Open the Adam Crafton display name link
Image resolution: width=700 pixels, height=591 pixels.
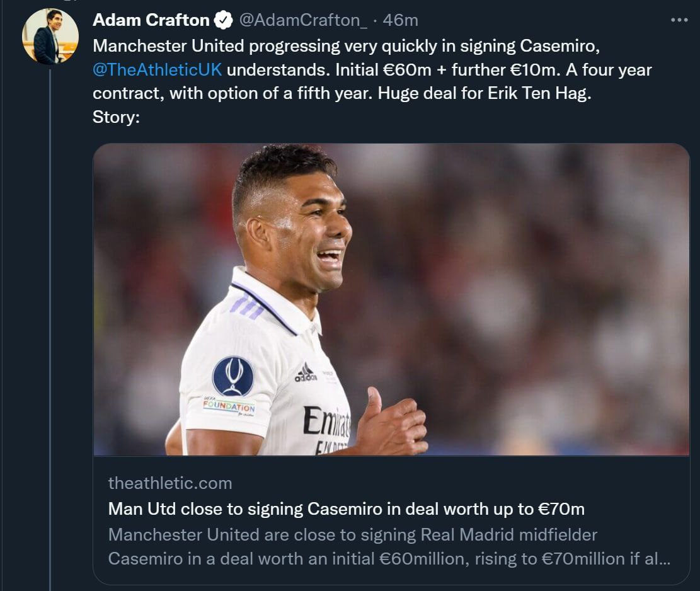coord(151,20)
